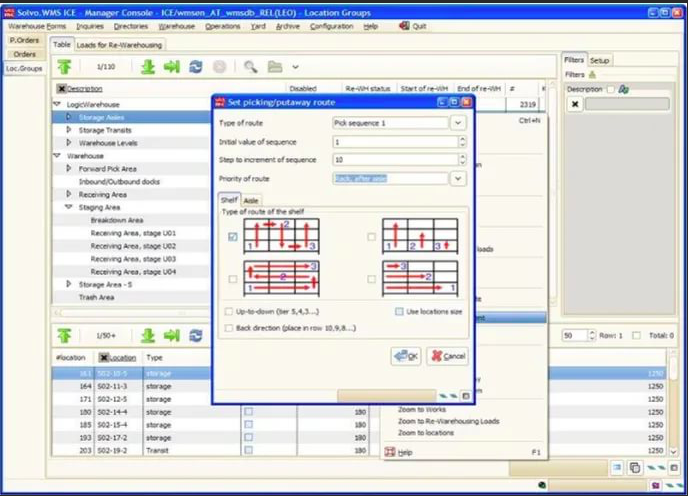The image size is (688, 496).
Task: Refresh the lower locations table
Action: (x=196, y=336)
